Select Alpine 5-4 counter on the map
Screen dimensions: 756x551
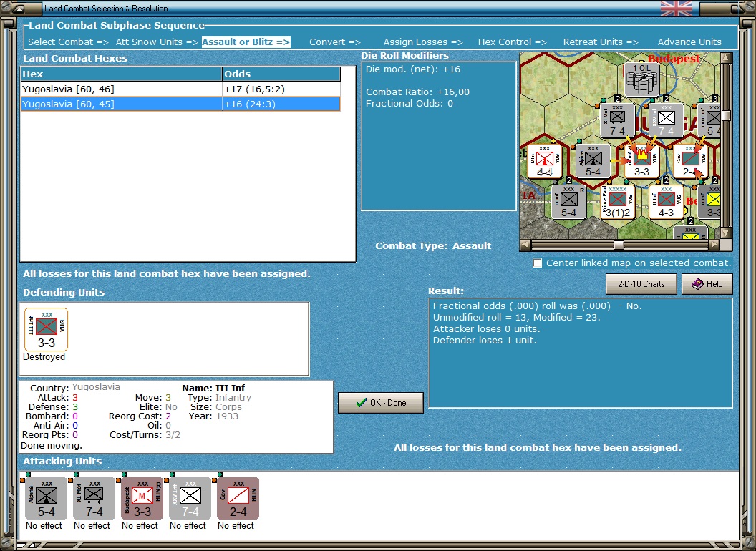click(593, 161)
